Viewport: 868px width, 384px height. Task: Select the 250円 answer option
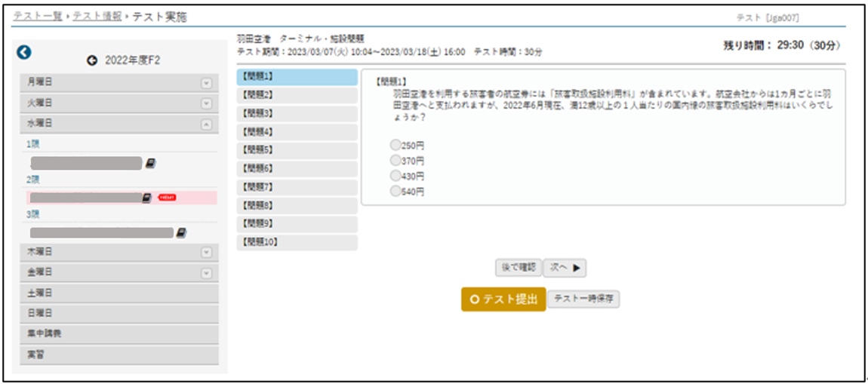click(395, 144)
